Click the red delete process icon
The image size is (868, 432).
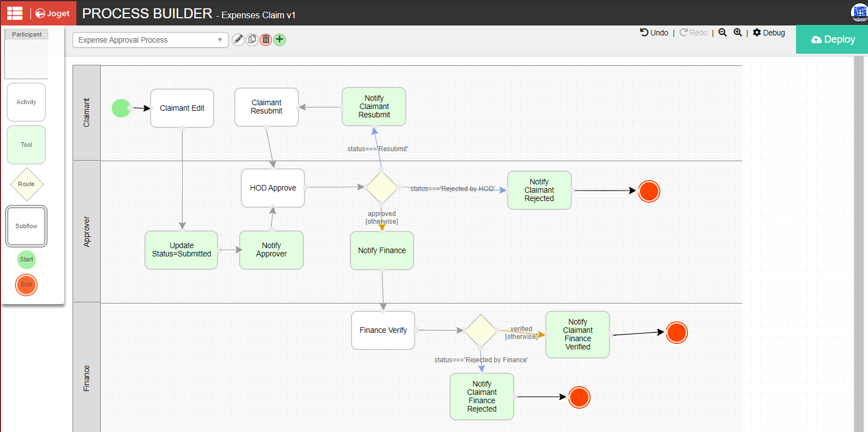tap(266, 39)
